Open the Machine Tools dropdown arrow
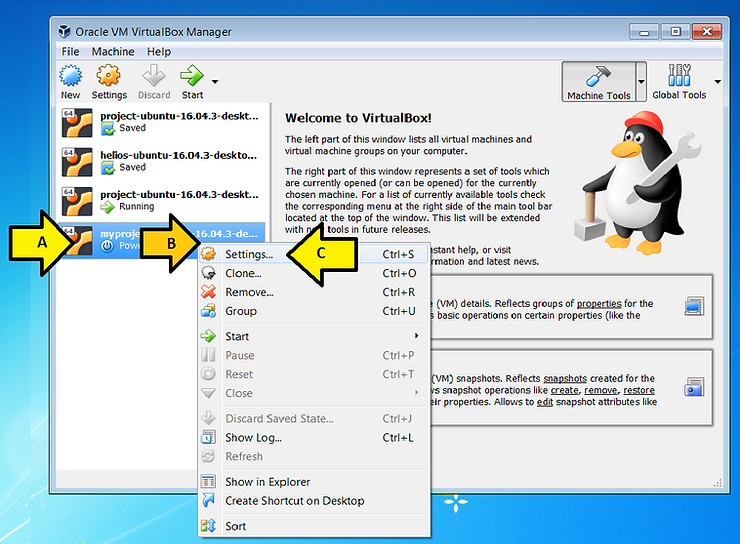This screenshot has width=740, height=544. pos(641,82)
